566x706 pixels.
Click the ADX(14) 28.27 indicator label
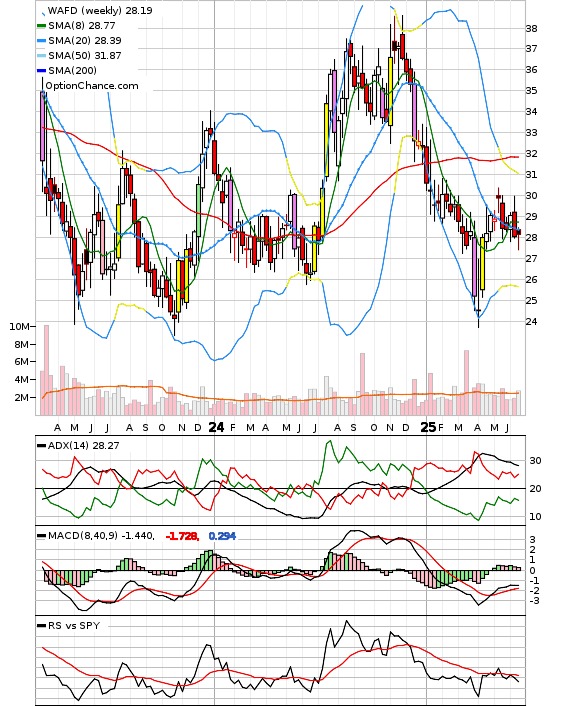(x=83, y=445)
